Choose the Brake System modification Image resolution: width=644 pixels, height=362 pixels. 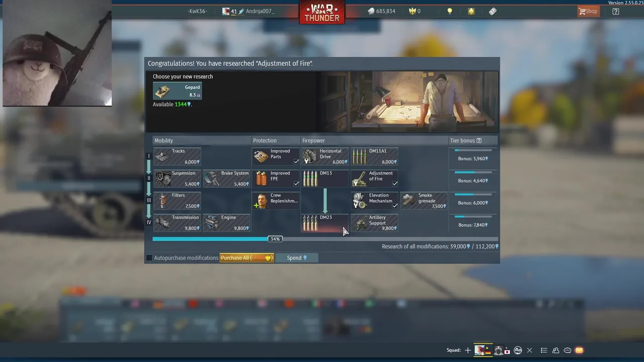pyautogui.click(x=226, y=178)
